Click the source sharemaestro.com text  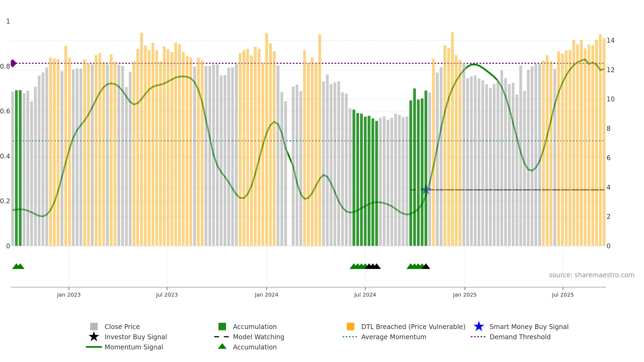(592, 275)
